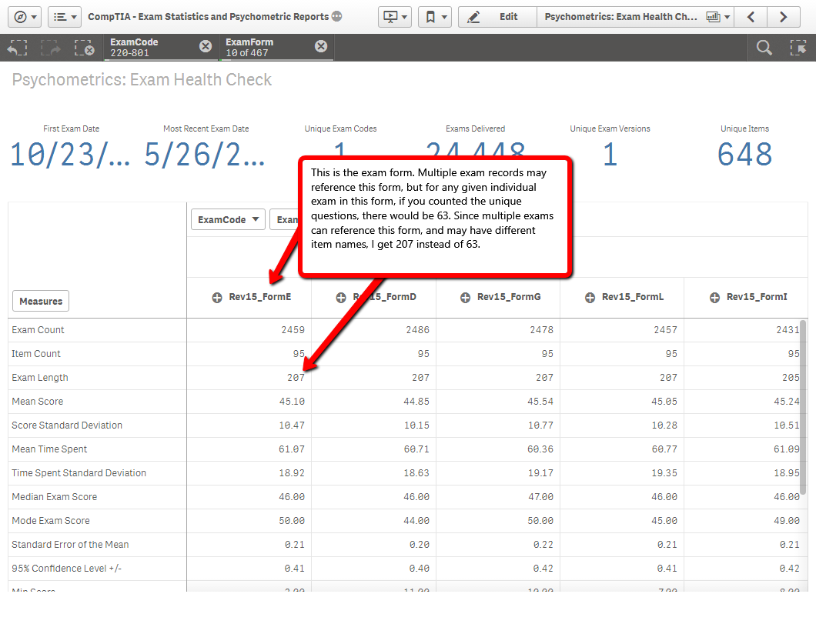Open the compass navigation menu
This screenshot has height=644, width=816.
coord(25,17)
